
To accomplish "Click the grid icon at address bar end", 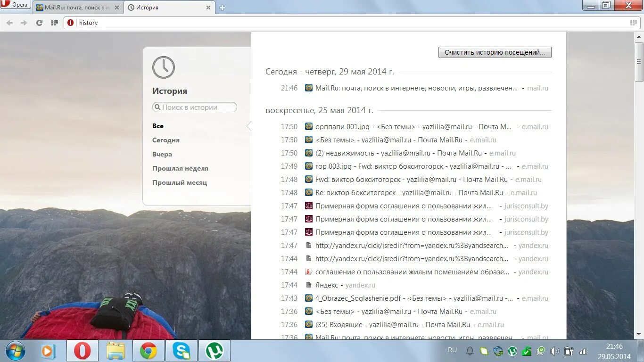I will click(x=633, y=23).
